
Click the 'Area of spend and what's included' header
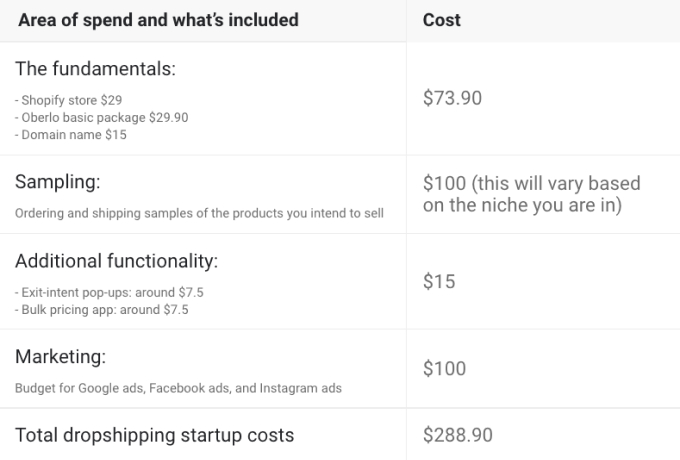[158, 20]
